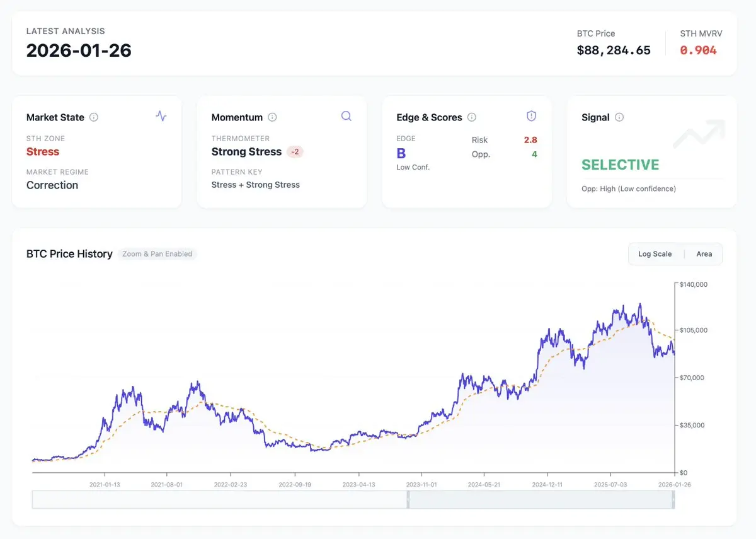Screen dimensions: 756x539
Task: Click the left handle of the range slider
Action: click(x=408, y=500)
